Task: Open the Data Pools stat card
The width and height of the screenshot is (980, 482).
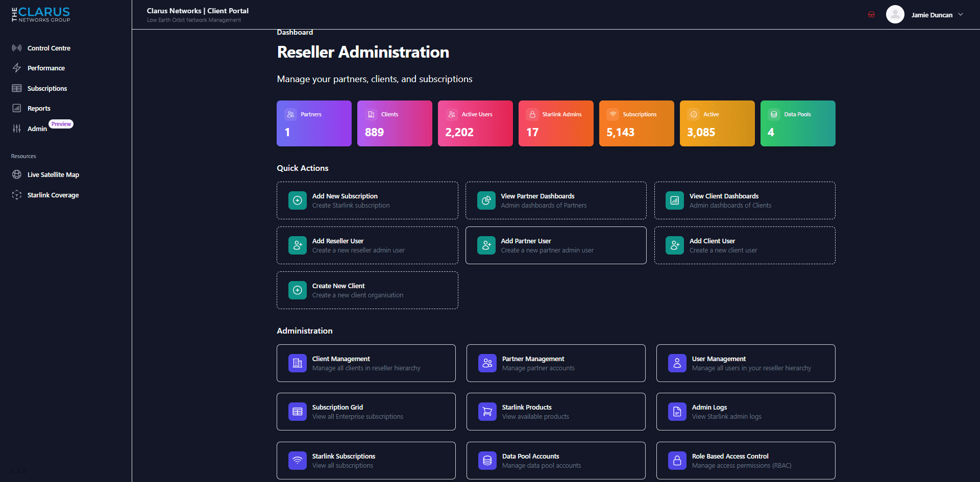Action: tap(798, 123)
